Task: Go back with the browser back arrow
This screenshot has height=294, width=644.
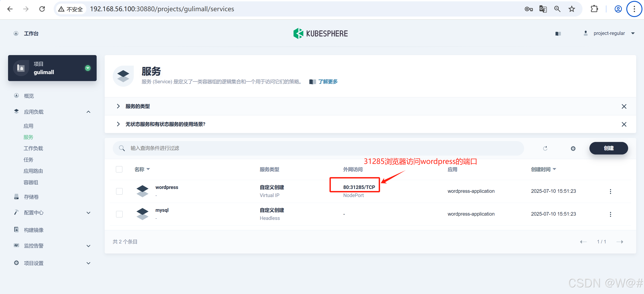Action: click(10, 9)
